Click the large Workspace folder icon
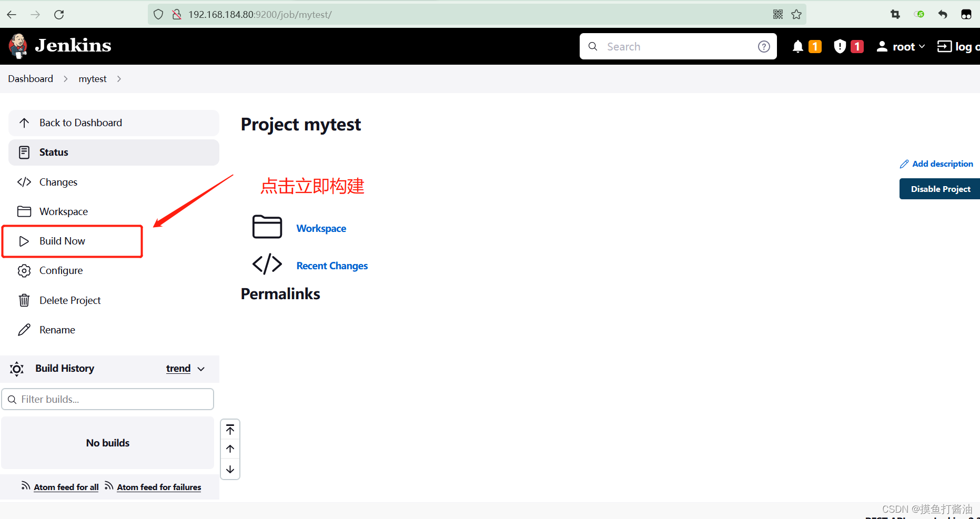The image size is (980, 519). (267, 227)
